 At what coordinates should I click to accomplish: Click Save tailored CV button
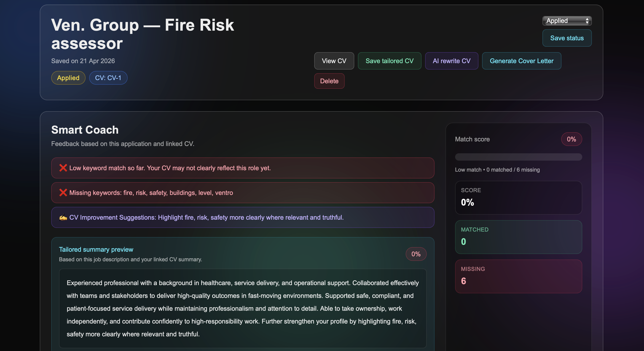(x=389, y=61)
